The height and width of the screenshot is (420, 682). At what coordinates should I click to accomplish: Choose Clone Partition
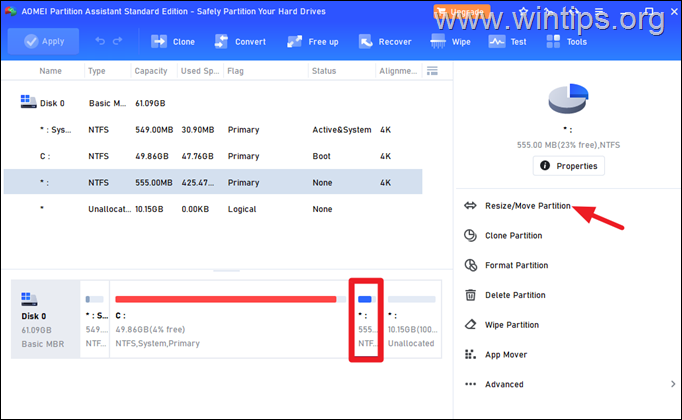(514, 235)
